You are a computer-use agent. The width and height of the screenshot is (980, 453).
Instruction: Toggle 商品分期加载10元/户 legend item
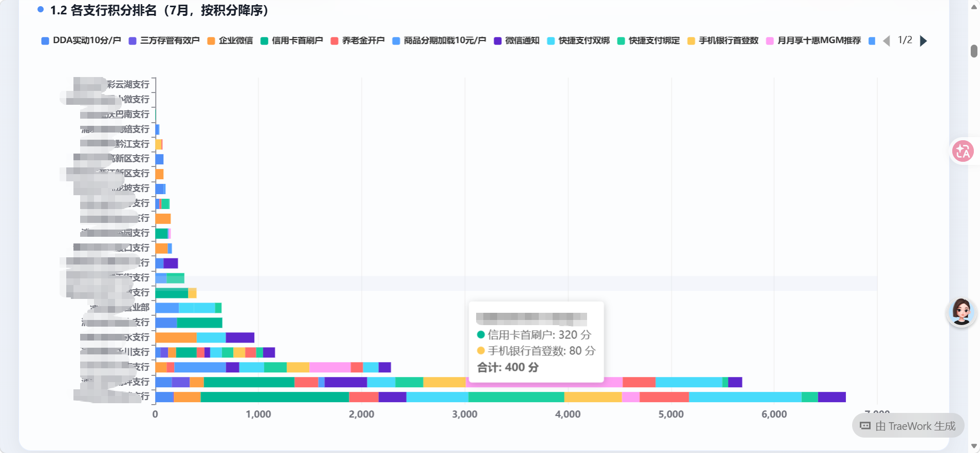(439, 41)
